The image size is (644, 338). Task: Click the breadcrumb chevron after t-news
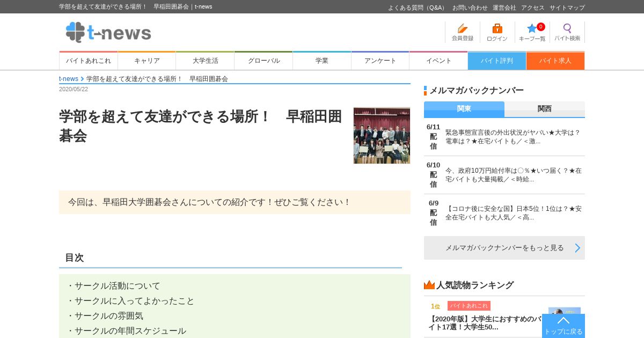pos(82,79)
